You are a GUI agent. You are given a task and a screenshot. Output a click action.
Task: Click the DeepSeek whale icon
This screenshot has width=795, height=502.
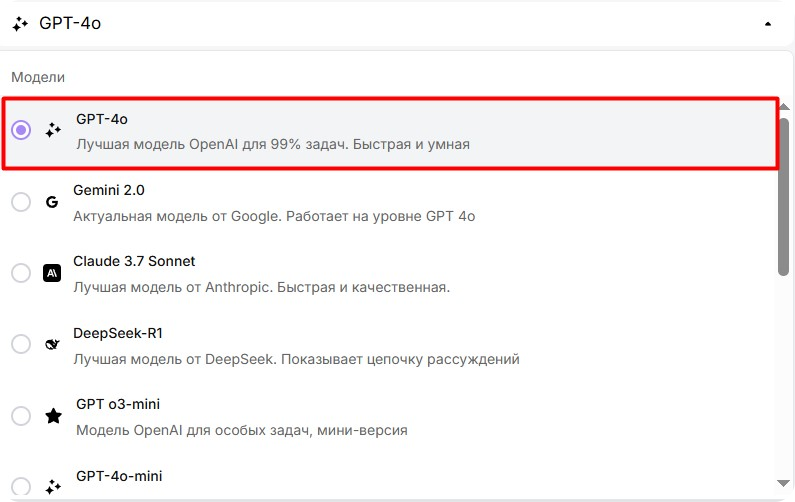pyautogui.click(x=52, y=344)
